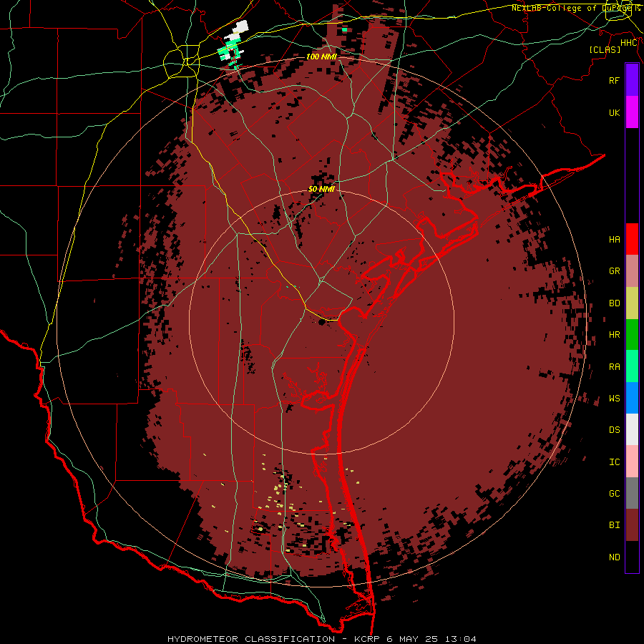Click the NEXLAB-College of DuPage credit text
This screenshot has width=644, height=644.
575,8
